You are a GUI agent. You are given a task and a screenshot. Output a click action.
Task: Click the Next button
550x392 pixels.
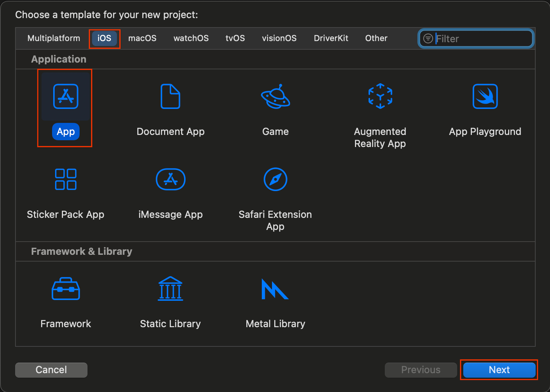click(x=499, y=370)
